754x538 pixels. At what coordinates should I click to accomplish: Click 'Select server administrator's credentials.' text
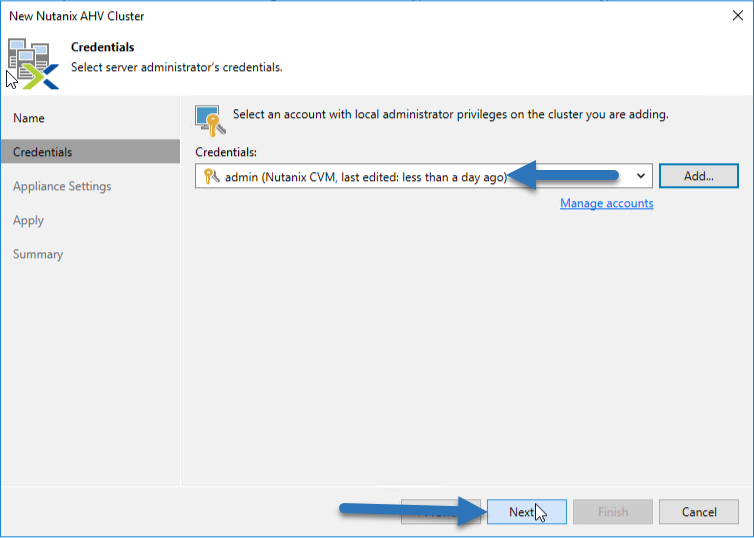(176, 67)
